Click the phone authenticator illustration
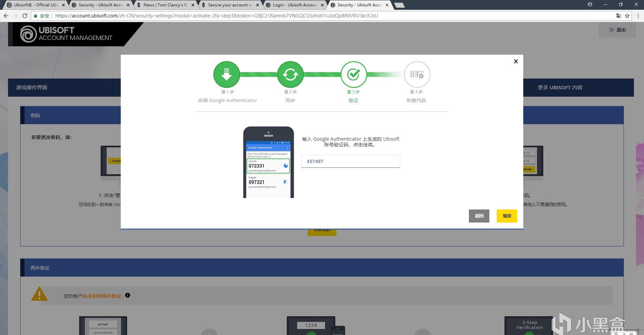644x335 pixels. [x=268, y=162]
